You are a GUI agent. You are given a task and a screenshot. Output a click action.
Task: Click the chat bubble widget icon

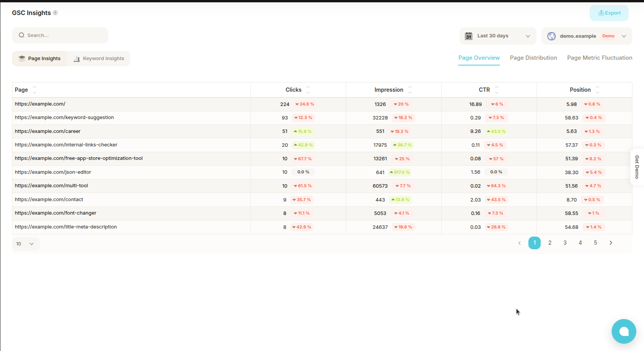click(x=624, y=331)
